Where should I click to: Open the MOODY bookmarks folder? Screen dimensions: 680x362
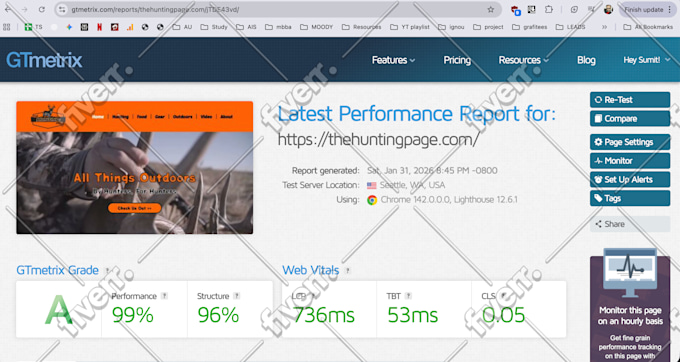tap(316, 27)
